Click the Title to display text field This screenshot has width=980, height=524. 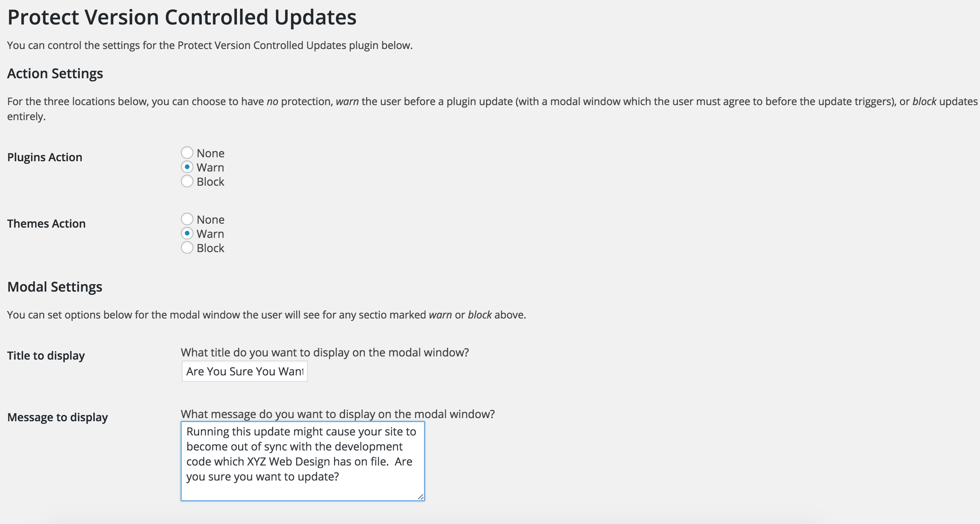pyautogui.click(x=244, y=371)
